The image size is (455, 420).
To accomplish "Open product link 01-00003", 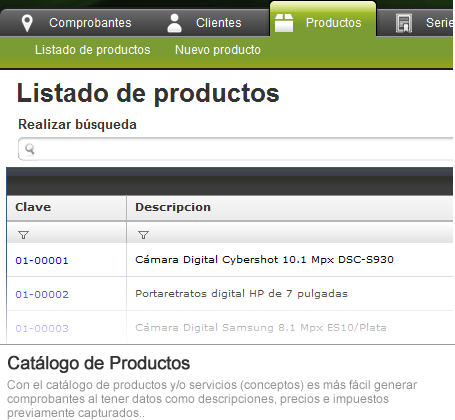I will (x=42, y=328).
